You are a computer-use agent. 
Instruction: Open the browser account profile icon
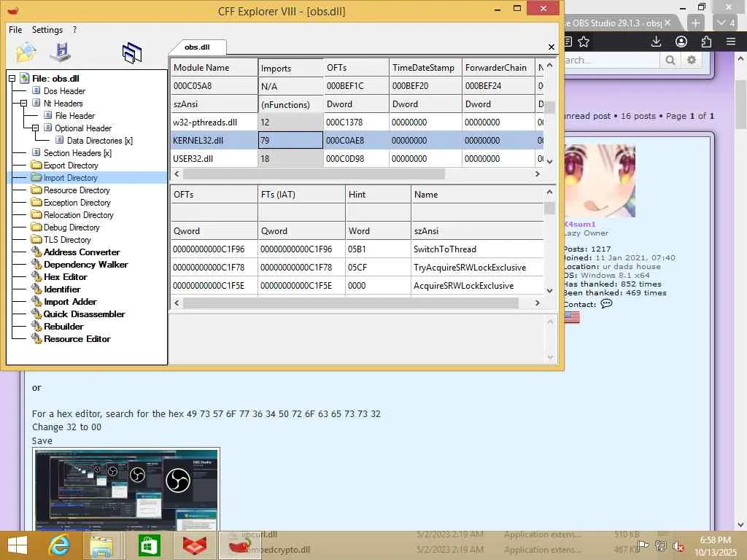tap(681, 42)
